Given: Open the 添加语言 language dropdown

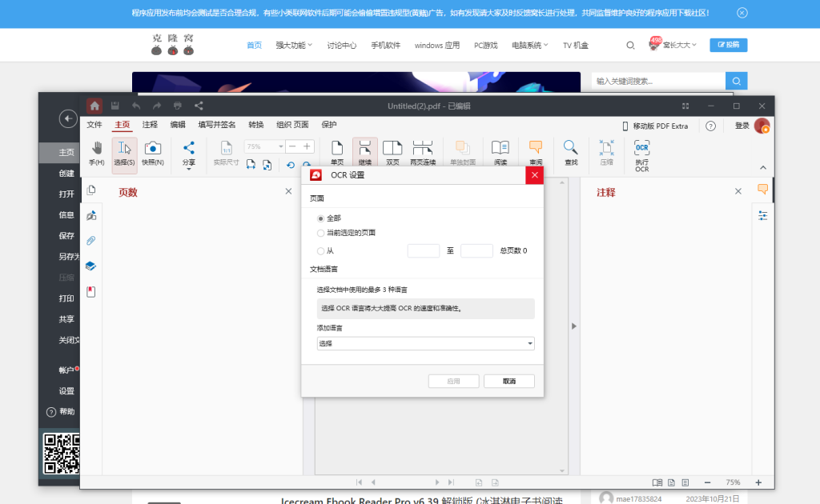Looking at the screenshot, I should click(425, 343).
